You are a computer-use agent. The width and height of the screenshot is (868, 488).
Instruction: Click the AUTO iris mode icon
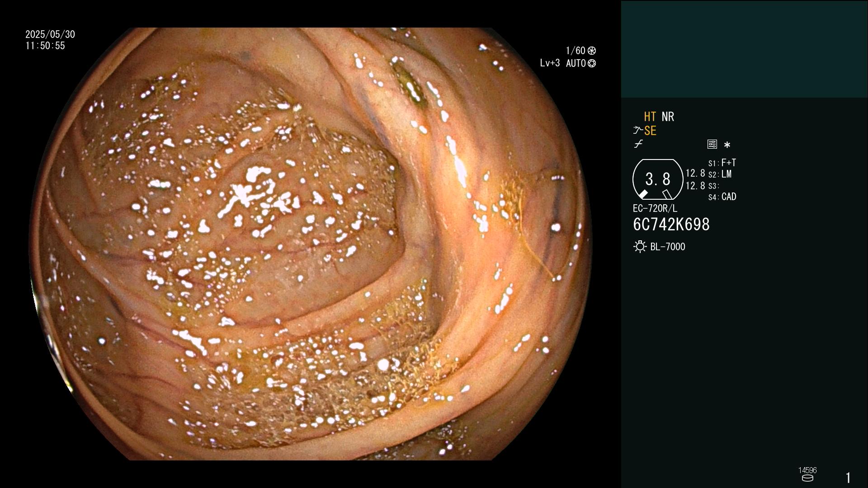point(592,63)
